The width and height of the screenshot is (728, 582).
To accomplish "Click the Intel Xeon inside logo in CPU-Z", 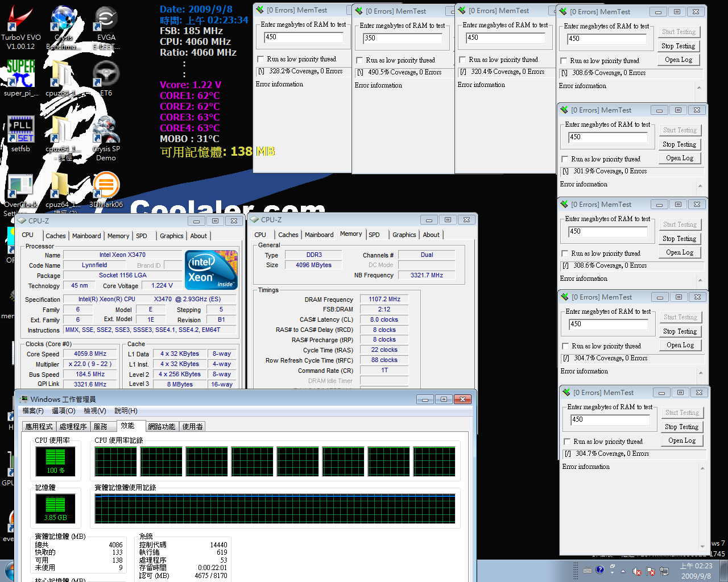I will click(211, 270).
